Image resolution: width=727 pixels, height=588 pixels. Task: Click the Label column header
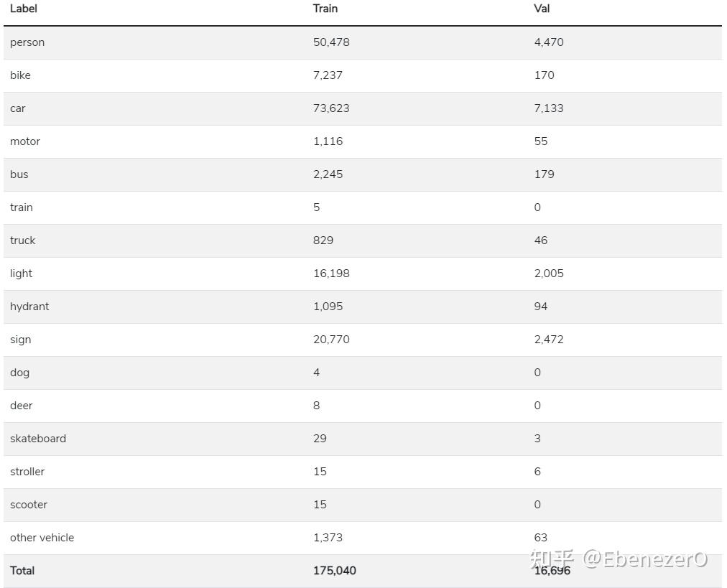tap(24, 9)
